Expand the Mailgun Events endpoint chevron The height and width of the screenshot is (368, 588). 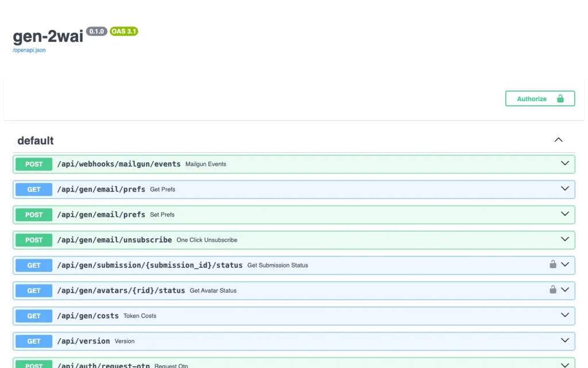pos(565,163)
